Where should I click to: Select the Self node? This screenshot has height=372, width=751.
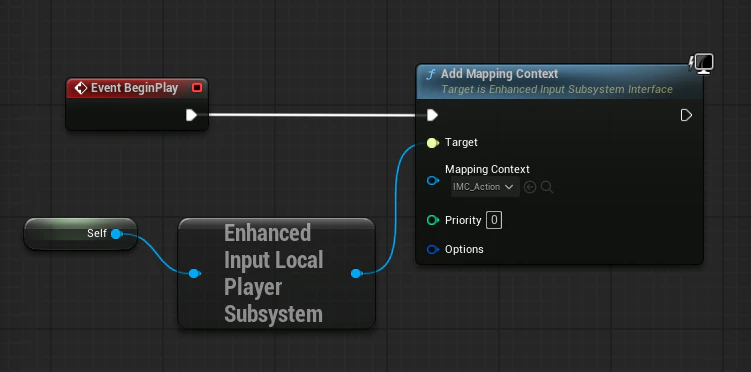tap(80, 234)
